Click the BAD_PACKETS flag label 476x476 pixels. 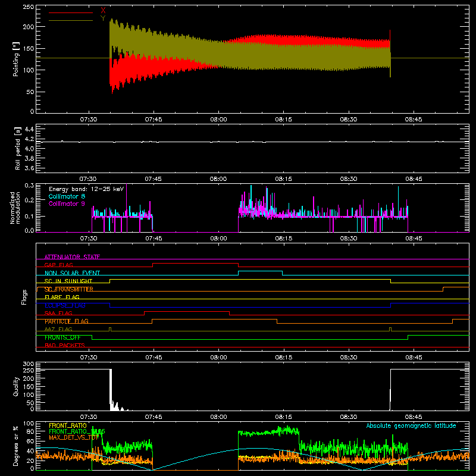tap(65, 345)
